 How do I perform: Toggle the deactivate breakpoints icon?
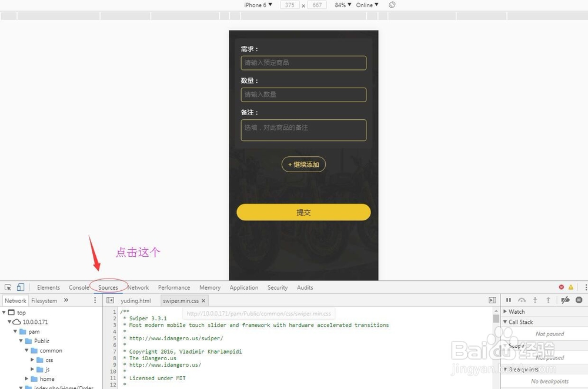566,300
